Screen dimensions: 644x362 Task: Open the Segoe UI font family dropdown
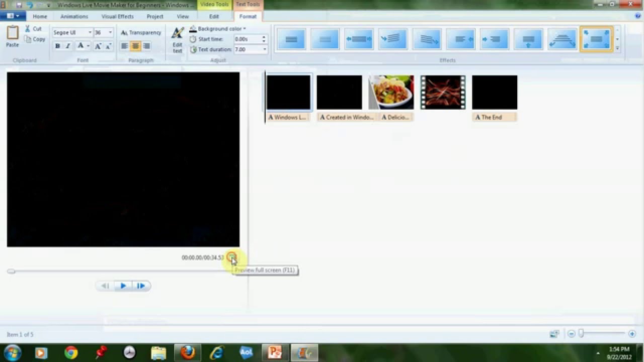(x=90, y=33)
